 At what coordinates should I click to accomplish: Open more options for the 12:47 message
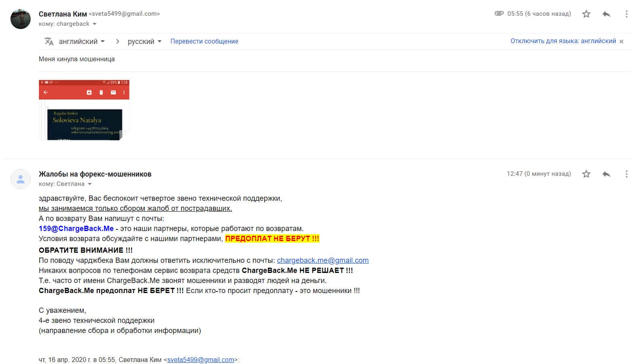point(626,174)
